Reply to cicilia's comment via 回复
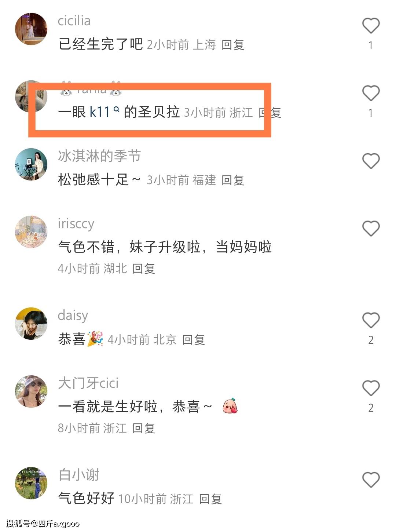This screenshot has height=532, width=396. [233, 45]
